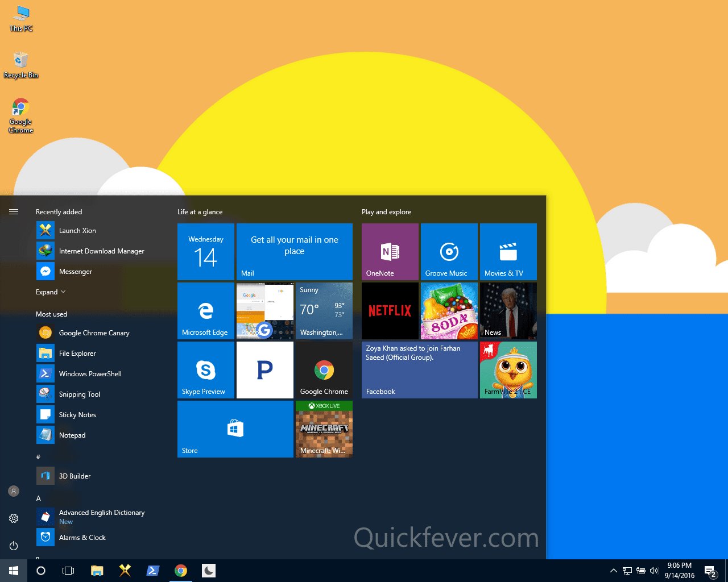Screen dimensions: 728x582
Task: Select This PC desktop icon
Action: click(x=22, y=19)
